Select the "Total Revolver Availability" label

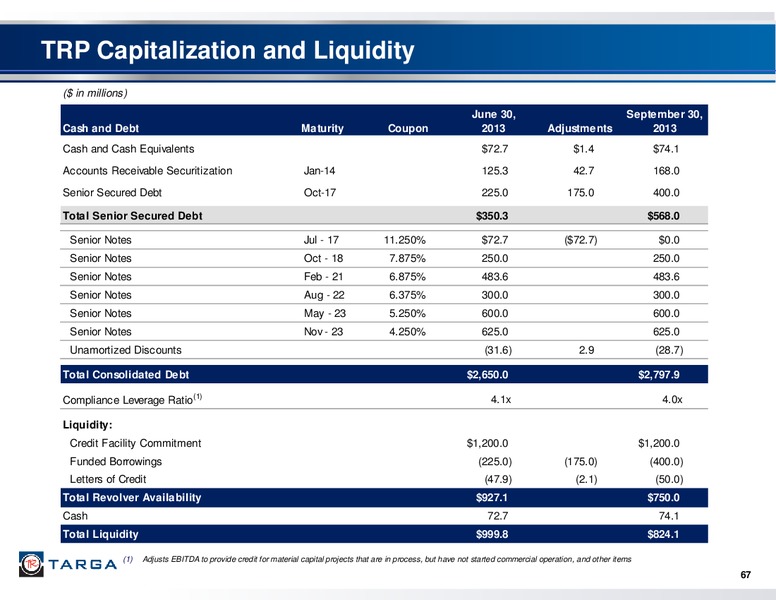coord(132,498)
